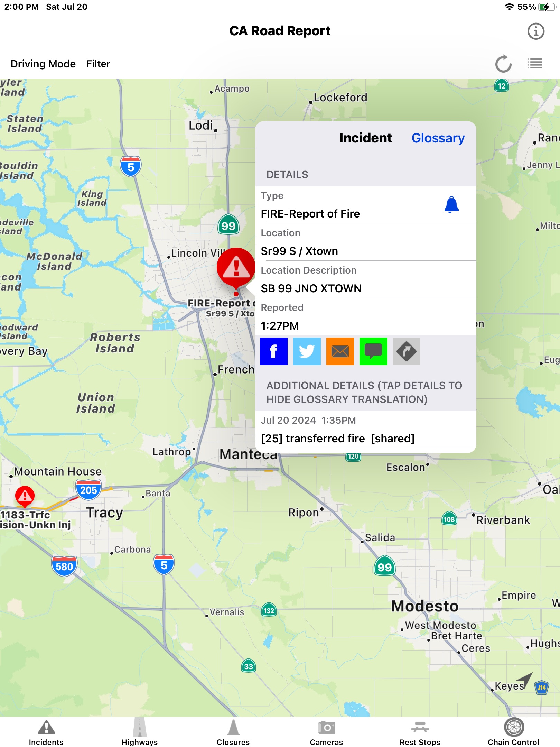This screenshot has height=747, width=560.
Task: Tap the Ripon town label
Action: point(304,513)
